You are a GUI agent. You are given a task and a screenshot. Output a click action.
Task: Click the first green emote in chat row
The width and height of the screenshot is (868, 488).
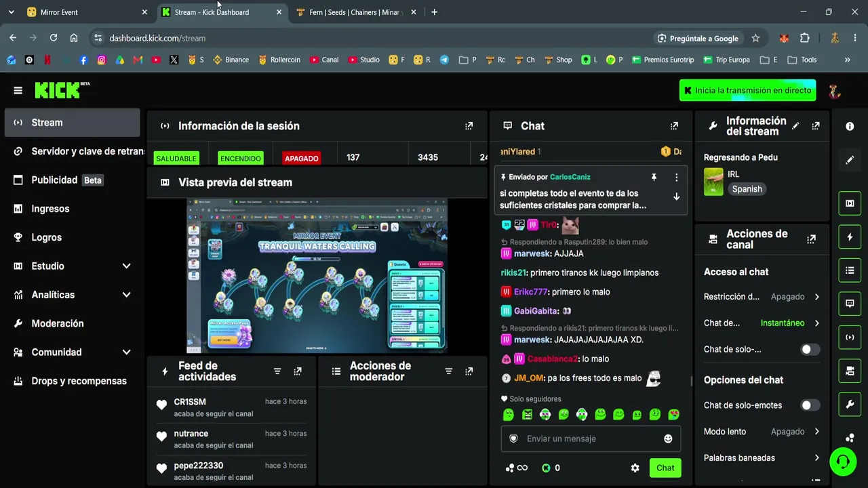click(509, 414)
